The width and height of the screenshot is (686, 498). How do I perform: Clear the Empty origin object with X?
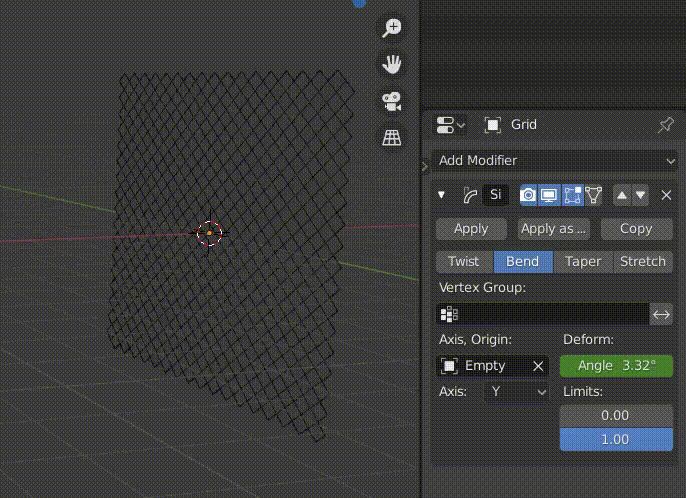539,366
